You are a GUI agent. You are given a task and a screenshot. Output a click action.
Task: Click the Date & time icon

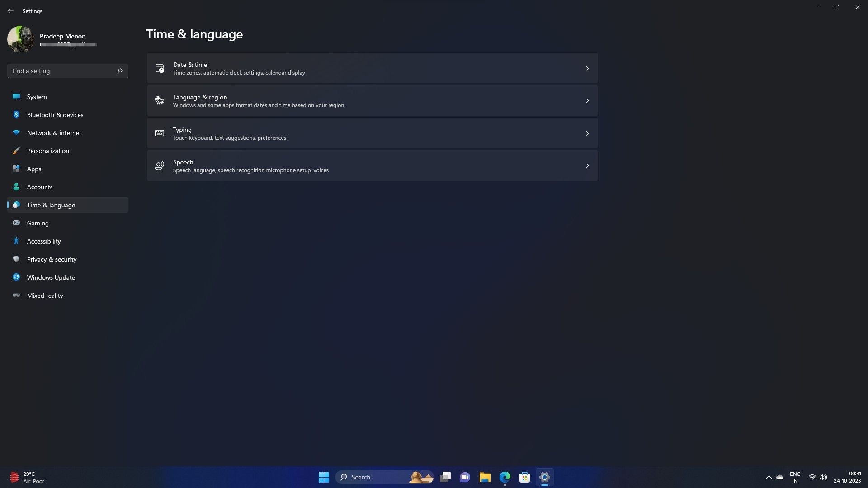(160, 68)
